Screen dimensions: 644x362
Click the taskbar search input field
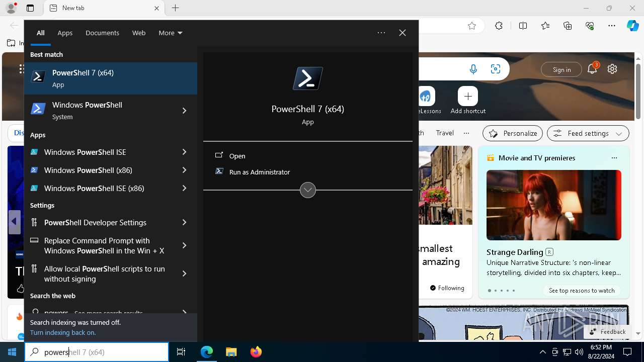click(x=97, y=352)
